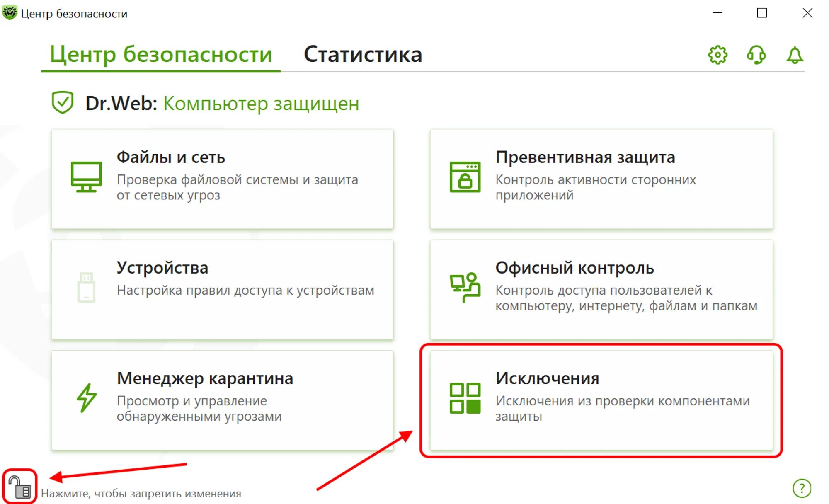Open support via the headset icon

756,55
